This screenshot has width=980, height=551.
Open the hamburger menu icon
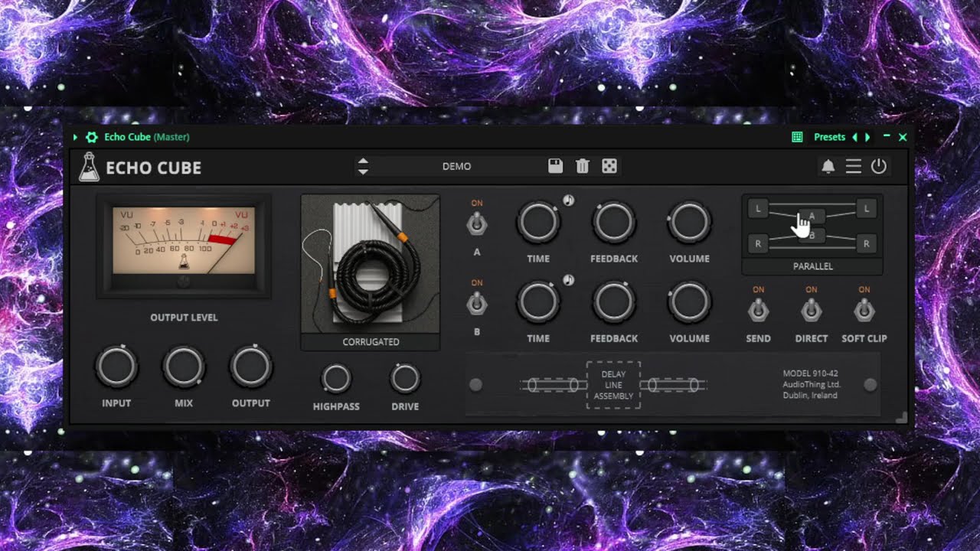tap(854, 166)
